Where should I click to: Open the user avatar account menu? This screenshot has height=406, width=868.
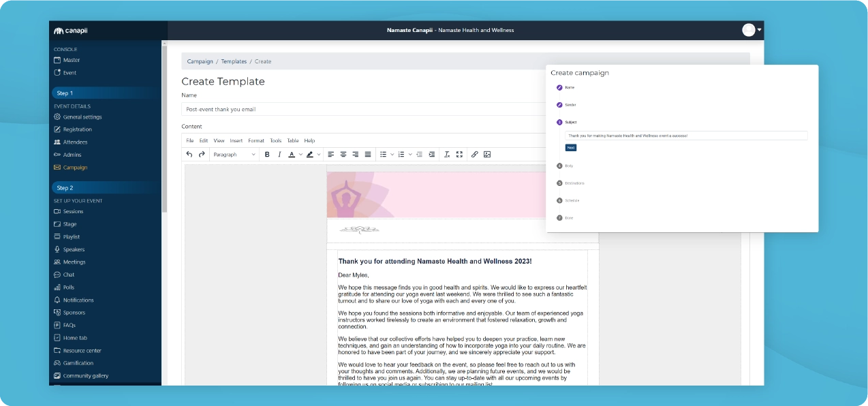coord(751,30)
